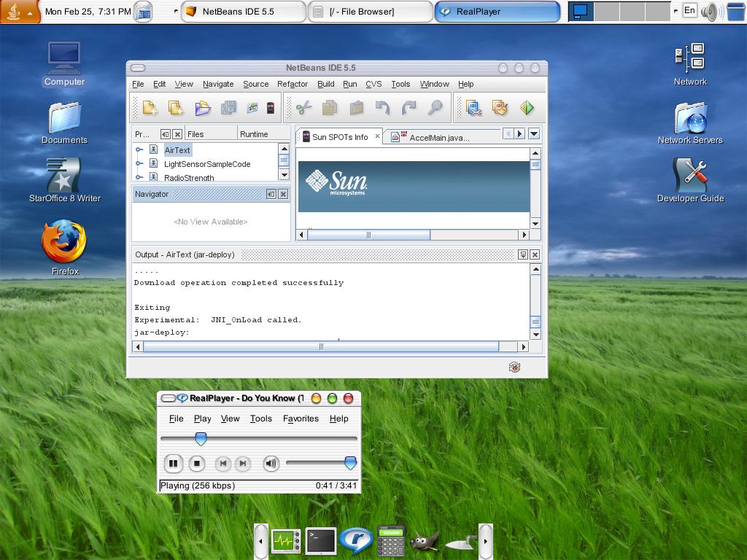Expand the RadioStrength project node

[138, 177]
